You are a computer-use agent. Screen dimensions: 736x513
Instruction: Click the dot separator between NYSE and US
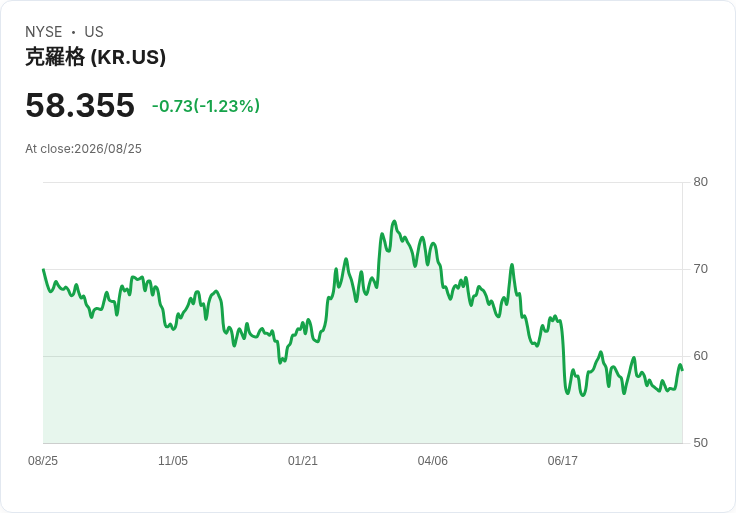pyautogui.click(x=73, y=32)
